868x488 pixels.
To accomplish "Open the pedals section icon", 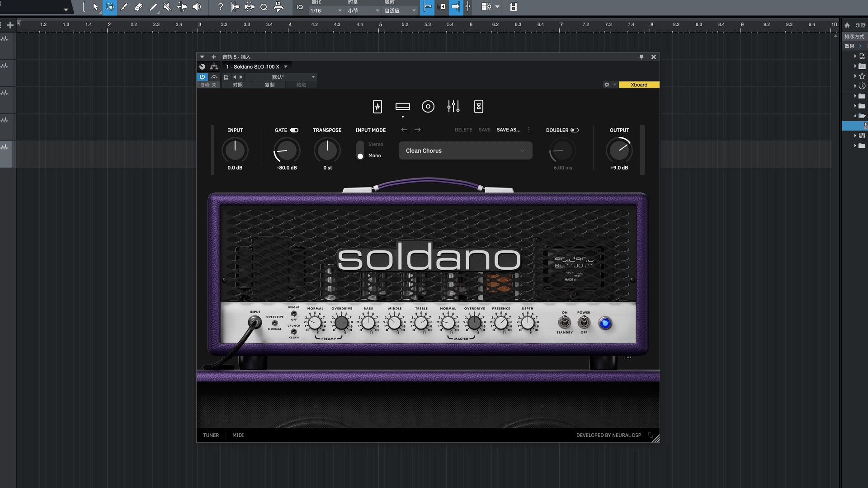I will click(377, 107).
